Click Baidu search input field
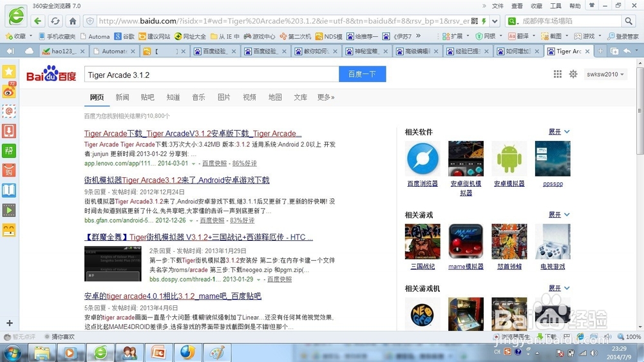The image size is (644, 362). click(211, 74)
